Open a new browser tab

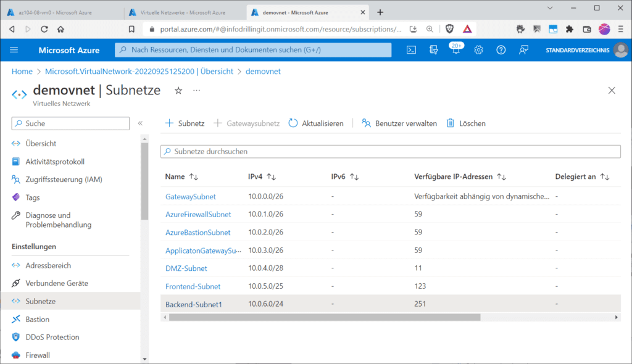[380, 12]
